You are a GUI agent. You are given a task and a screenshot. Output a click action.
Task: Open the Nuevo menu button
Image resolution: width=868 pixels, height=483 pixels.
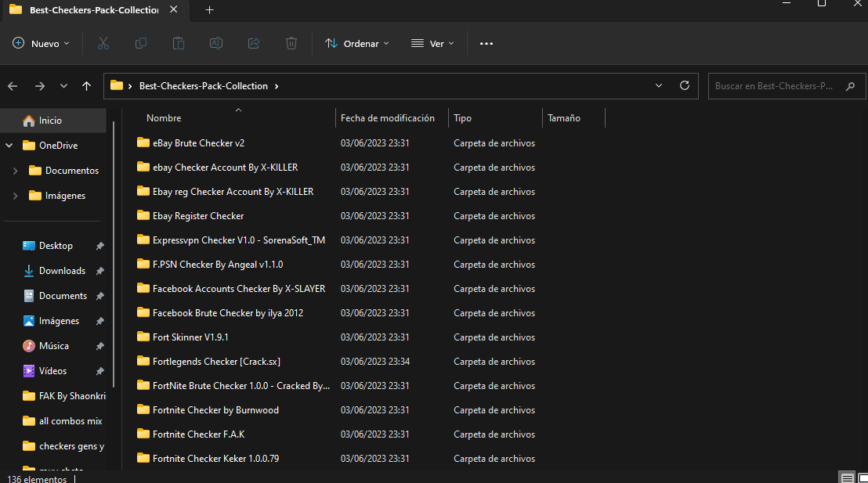(x=42, y=44)
